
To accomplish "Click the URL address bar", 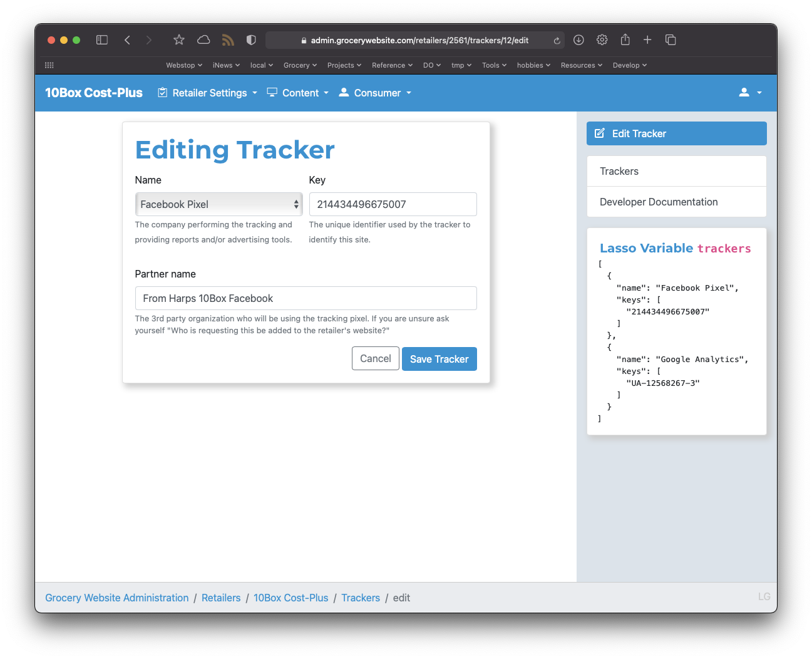I will coord(414,40).
